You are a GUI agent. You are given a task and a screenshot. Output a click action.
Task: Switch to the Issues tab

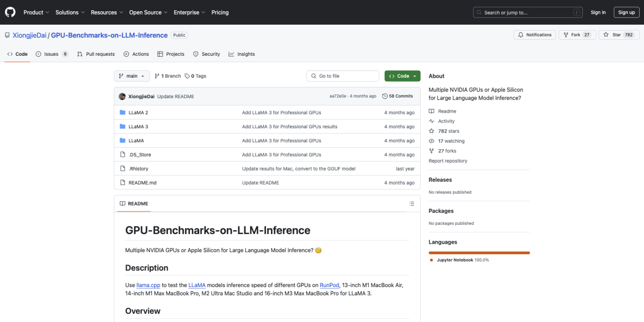click(52, 54)
